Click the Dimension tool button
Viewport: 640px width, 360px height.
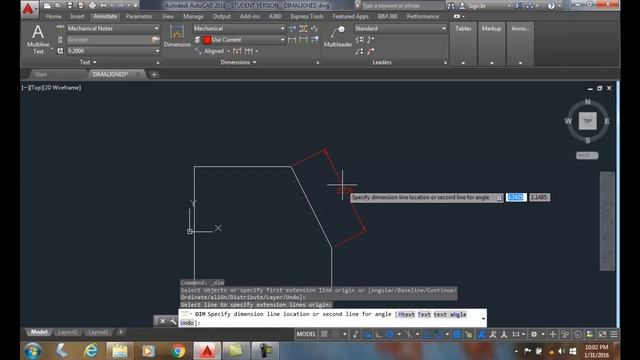[177, 36]
